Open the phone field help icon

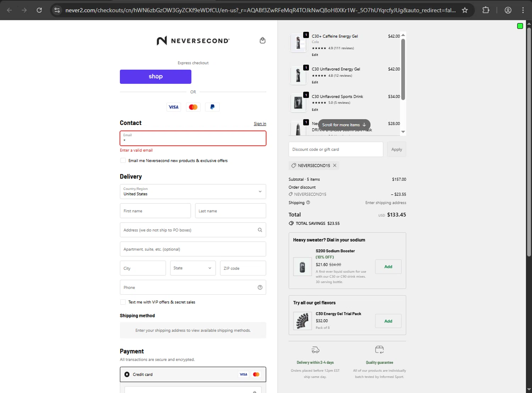260,288
